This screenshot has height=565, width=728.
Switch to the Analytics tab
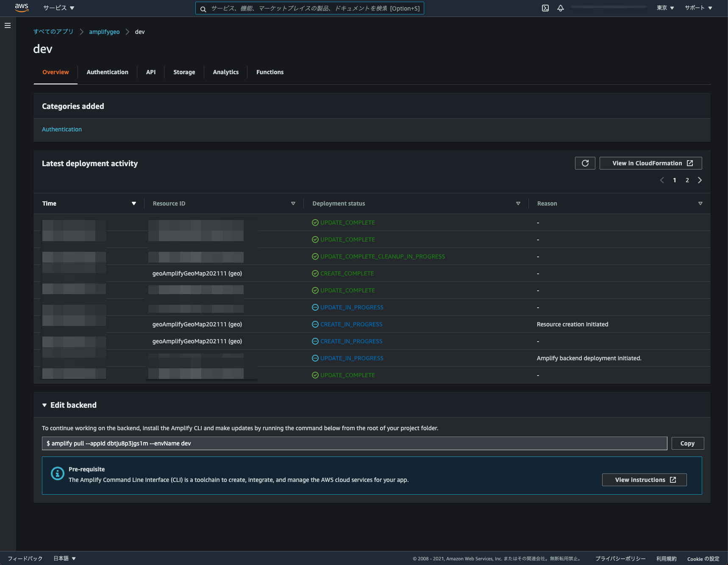point(226,72)
